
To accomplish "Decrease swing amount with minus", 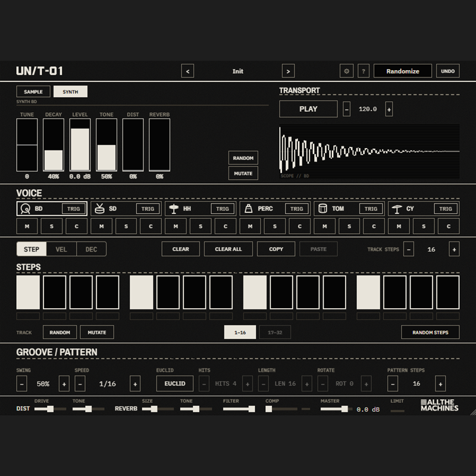I will click(x=21, y=384).
